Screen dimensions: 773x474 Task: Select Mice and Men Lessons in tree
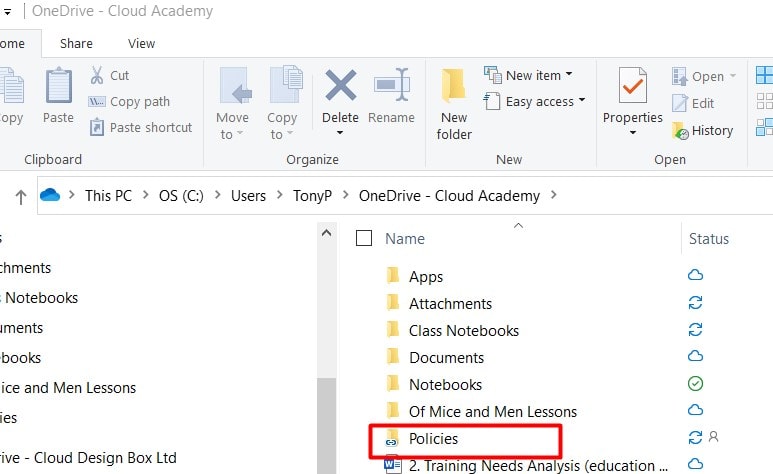(x=68, y=388)
